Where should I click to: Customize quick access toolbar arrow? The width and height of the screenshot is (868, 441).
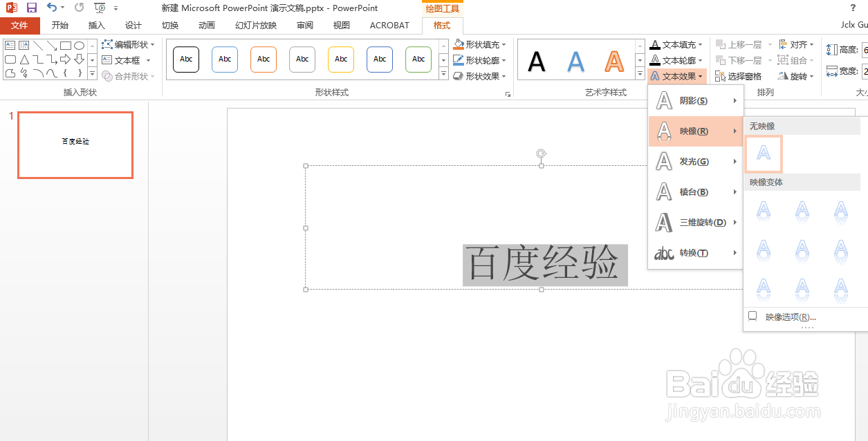point(116,8)
